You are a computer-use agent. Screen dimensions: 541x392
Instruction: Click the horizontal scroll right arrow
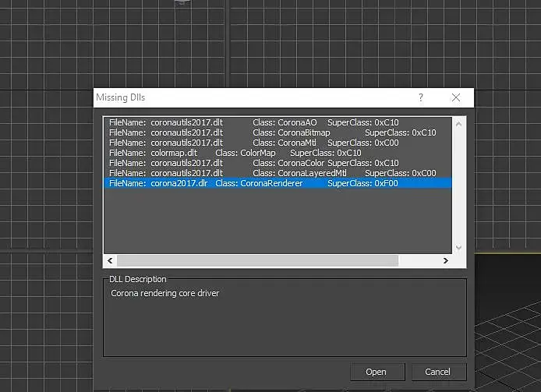[446, 260]
